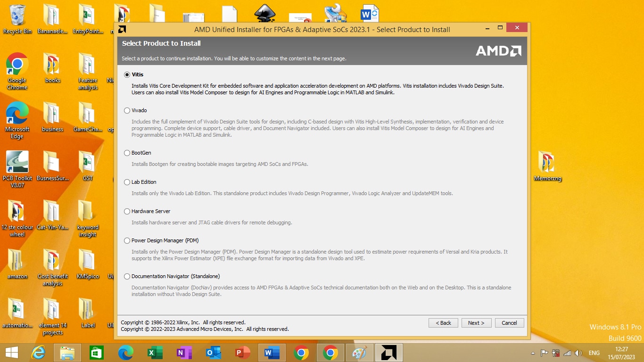
Task: Select the Bananaele folder icon
Action: click(x=52, y=20)
